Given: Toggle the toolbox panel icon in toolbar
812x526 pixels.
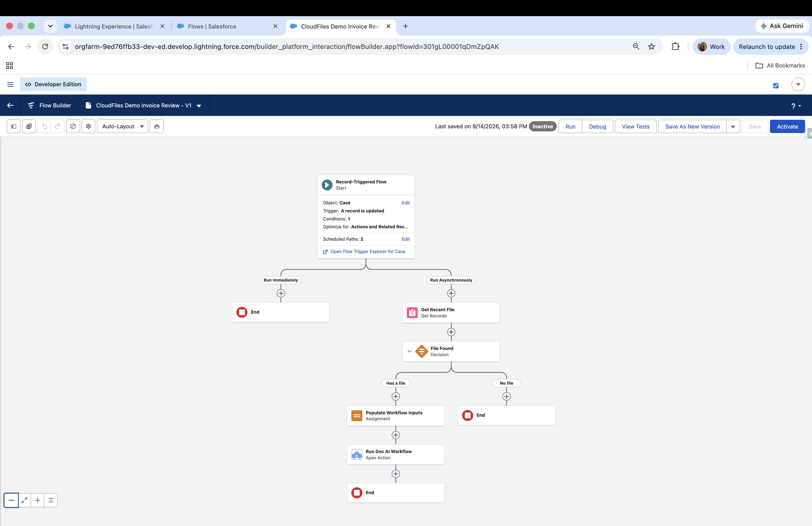Looking at the screenshot, I should tap(14, 126).
